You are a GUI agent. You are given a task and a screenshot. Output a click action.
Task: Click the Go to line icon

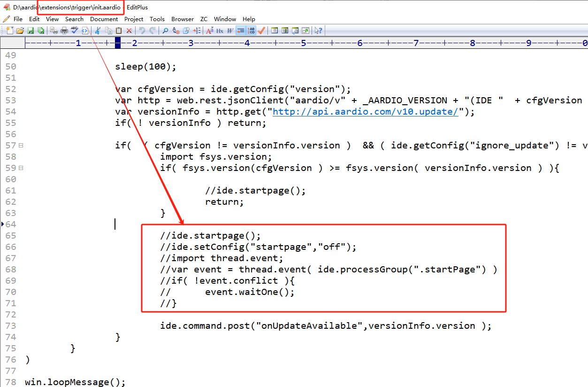197,31
